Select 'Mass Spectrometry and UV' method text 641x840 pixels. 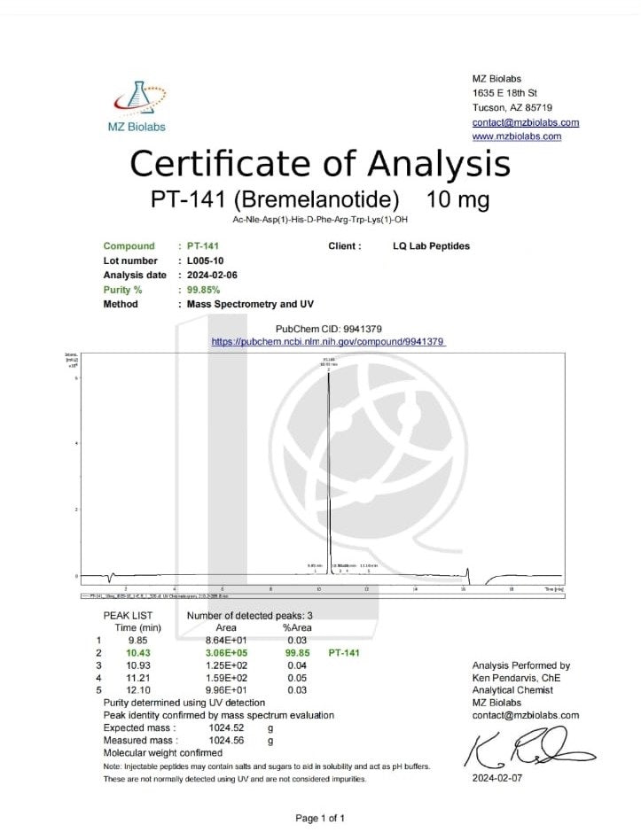coord(250,304)
